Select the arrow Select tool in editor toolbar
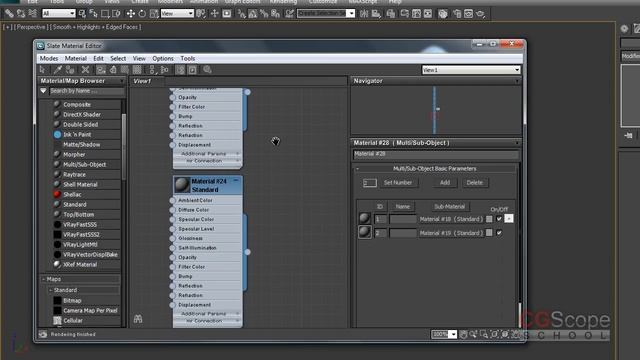This screenshot has width=640, height=360. (43, 70)
